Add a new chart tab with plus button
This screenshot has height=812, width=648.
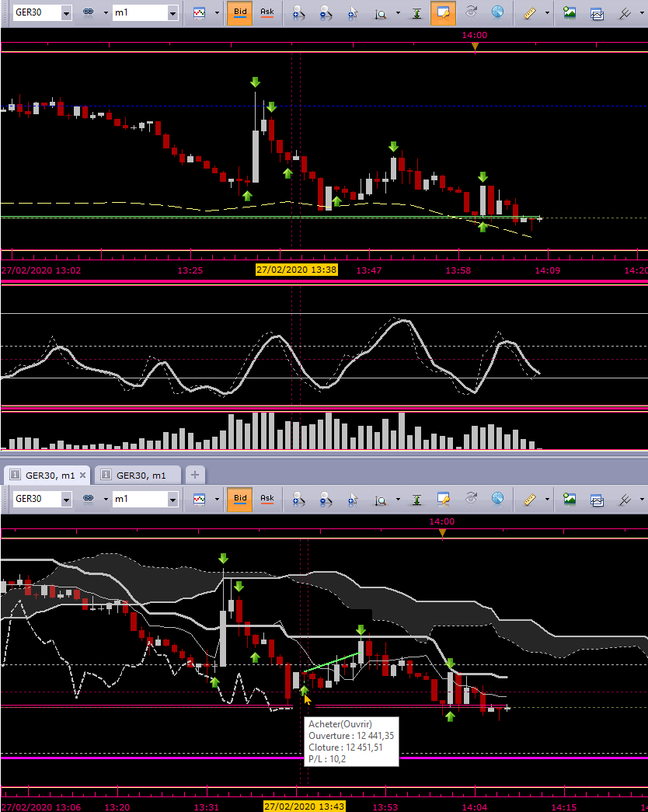pyautogui.click(x=195, y=475)
